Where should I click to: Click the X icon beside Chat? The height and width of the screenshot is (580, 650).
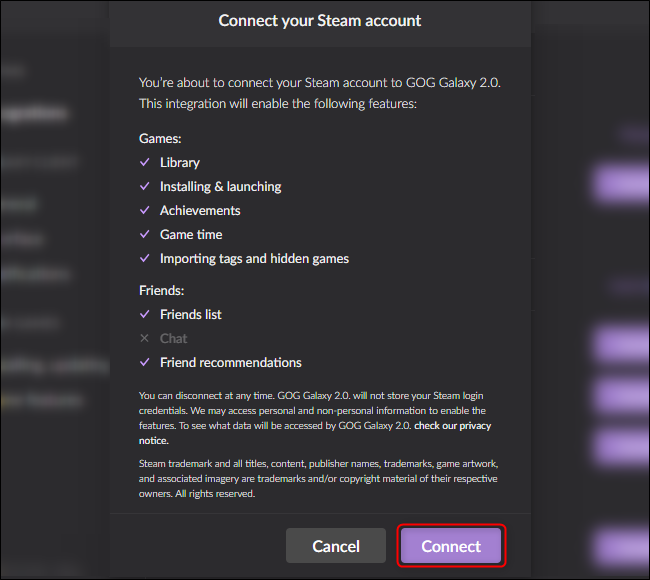144,339
